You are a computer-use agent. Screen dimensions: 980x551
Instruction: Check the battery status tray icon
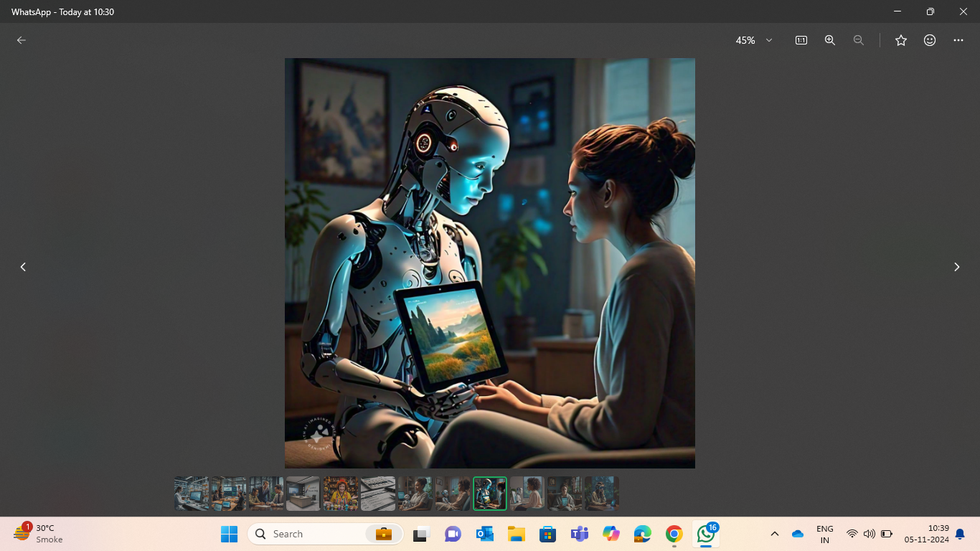pos(887,534)
